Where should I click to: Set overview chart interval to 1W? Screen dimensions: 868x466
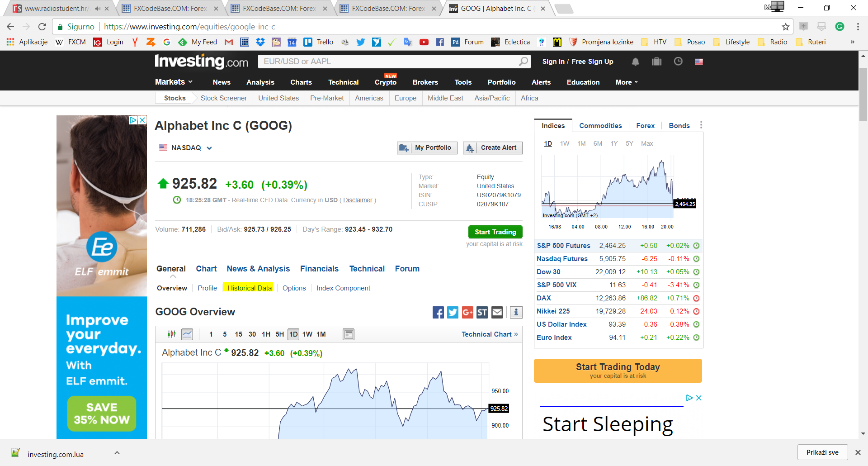(x=307, y=334)
